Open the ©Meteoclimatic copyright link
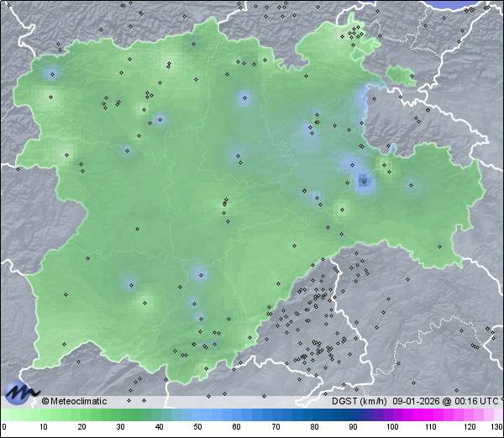Screen dimensions: 504x438 point(74,402)
